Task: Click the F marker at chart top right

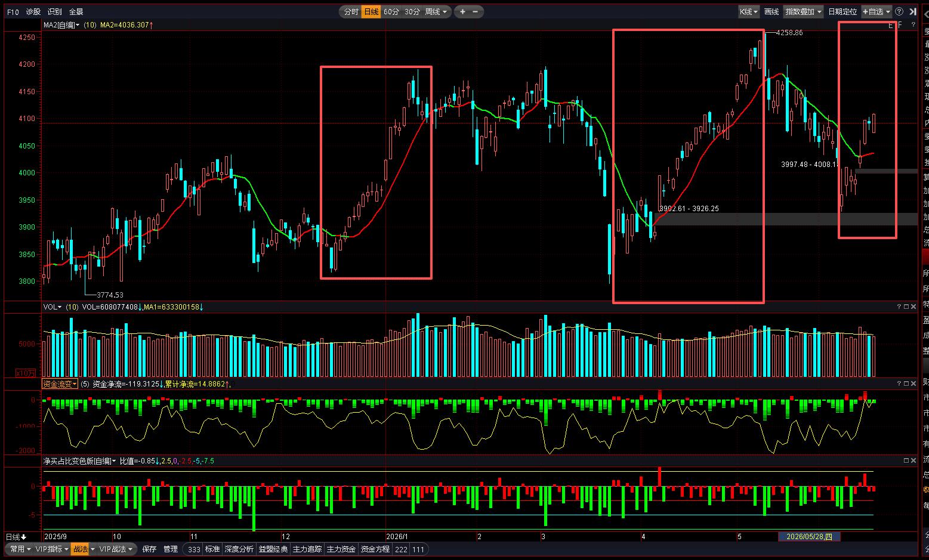Action: pos(900,25)
